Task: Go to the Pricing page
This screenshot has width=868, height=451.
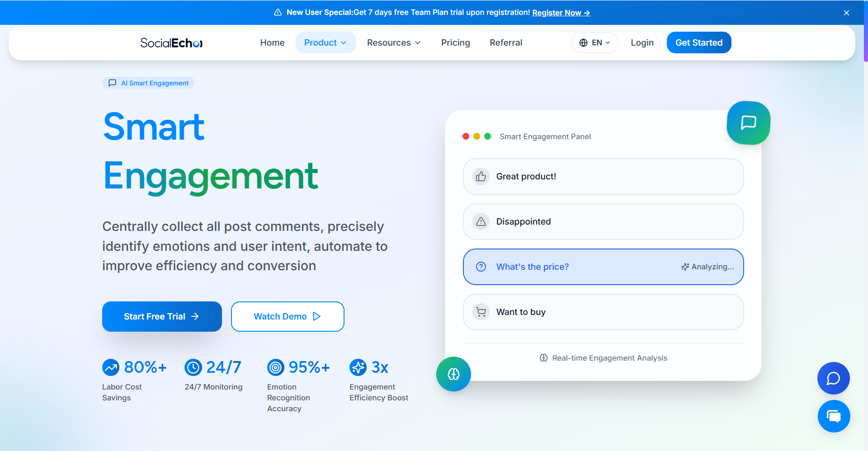Action: click(x=455, y=42)
